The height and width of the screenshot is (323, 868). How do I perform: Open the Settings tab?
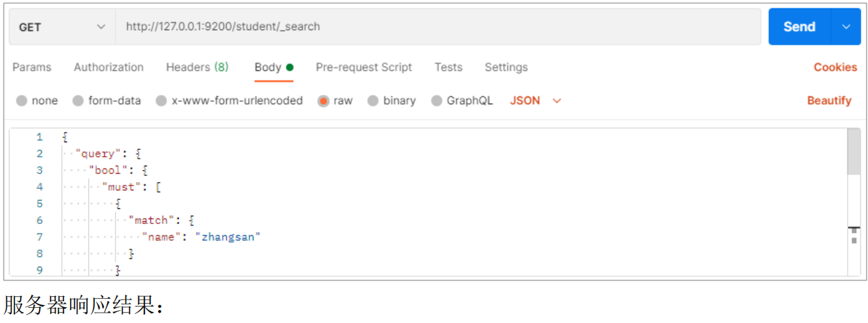click(506, 67)
